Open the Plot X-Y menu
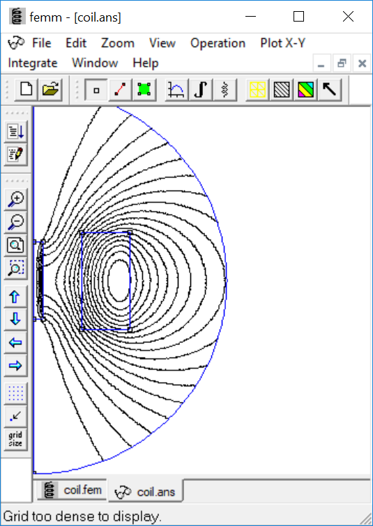 point(282,43)
